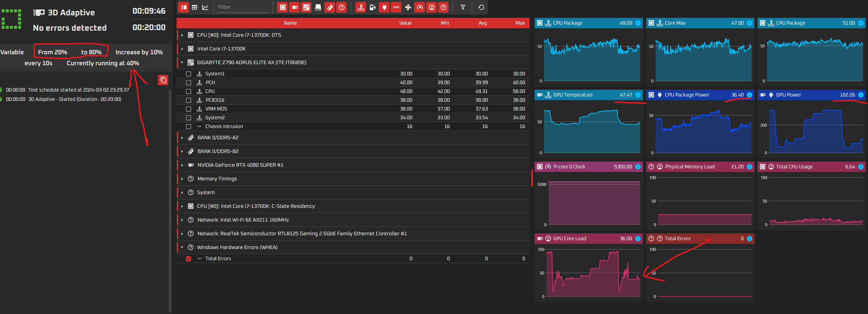The image size is (868, 314).
Task: Uncheck the Total Errors checkbox
Action: [188, 259]
